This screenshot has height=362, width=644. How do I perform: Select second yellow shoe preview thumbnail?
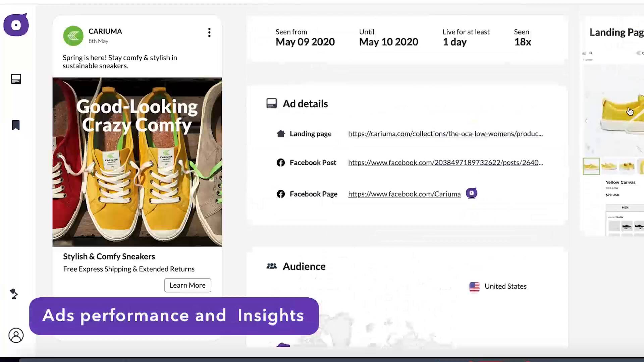click(609, 166)
